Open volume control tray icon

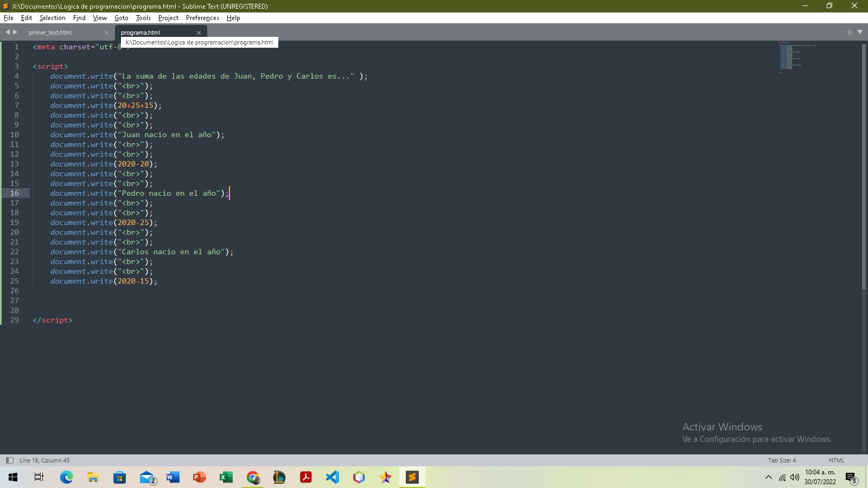[x=795, y=477]
